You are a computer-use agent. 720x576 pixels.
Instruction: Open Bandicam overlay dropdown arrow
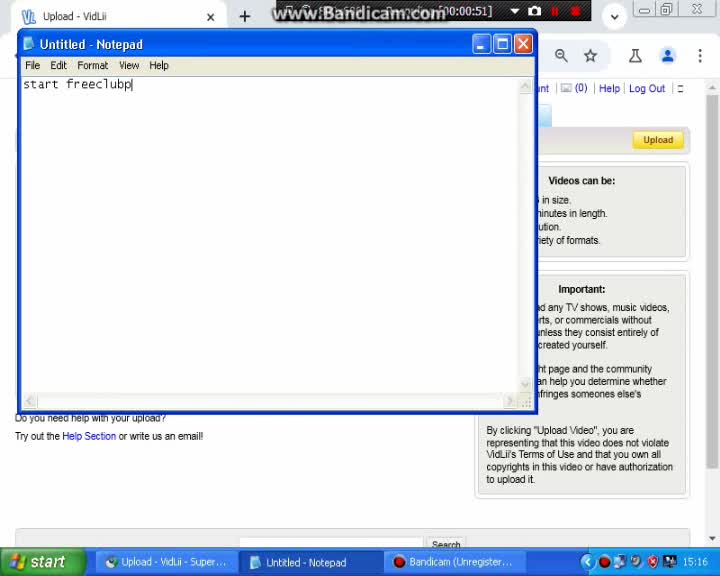coord(515,11)
